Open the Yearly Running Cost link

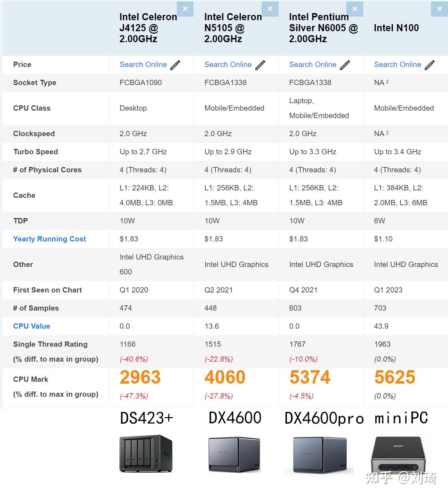pos(50,239)
